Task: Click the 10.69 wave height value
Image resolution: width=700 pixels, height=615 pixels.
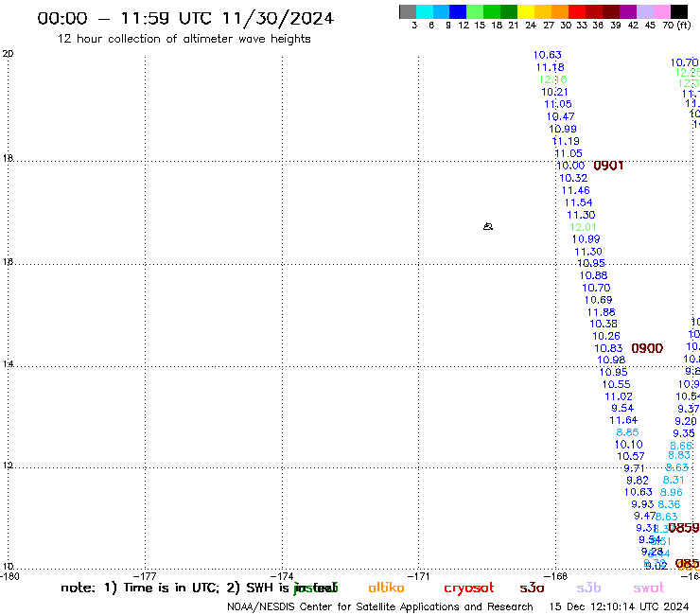Action: [598, 300]
